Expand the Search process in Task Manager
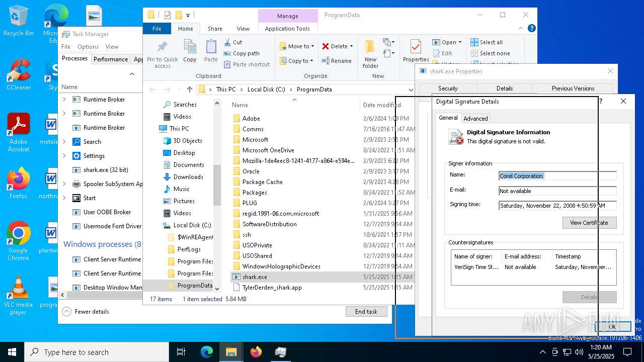The height and width of the screenshot is (362, 644). point(64,142)
